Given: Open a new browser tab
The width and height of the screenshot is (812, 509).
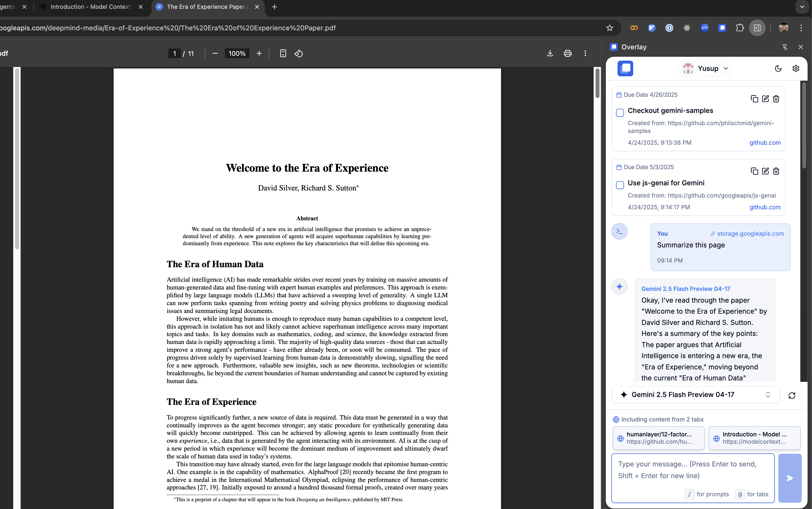Looking at the screenshot, I should tap(275, 7).
